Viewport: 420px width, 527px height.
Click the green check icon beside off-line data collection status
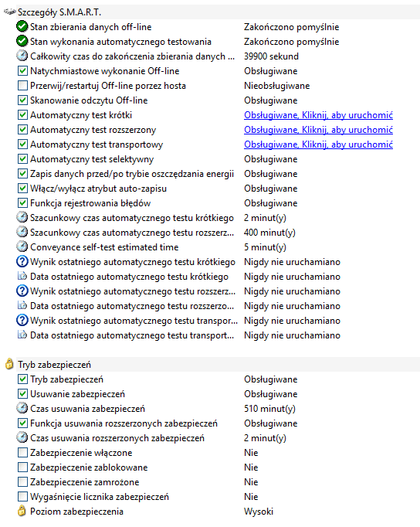point(22,26)
